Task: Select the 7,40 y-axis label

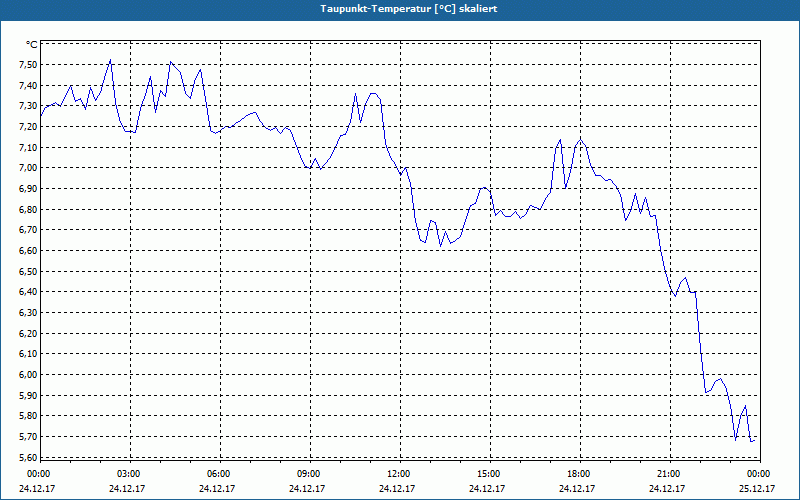Action: [28, 86]
